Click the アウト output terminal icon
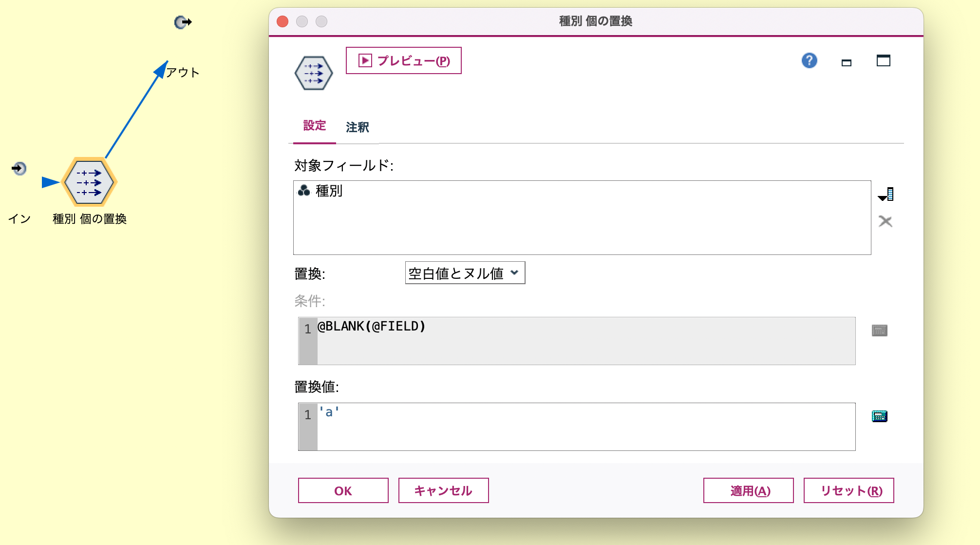The width and height of the screenshot is (980, 545). coord(182,22)
